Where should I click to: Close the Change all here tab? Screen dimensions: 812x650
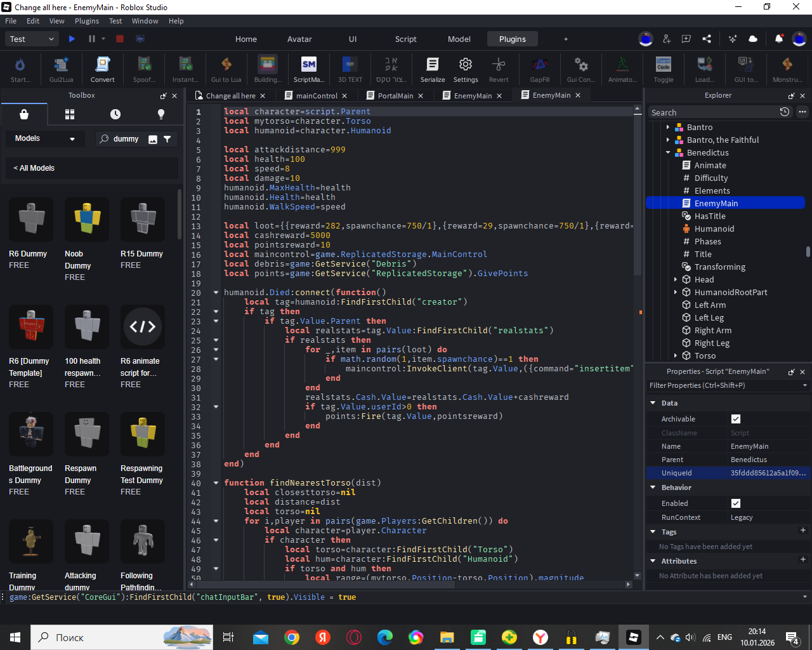(263, 96)
